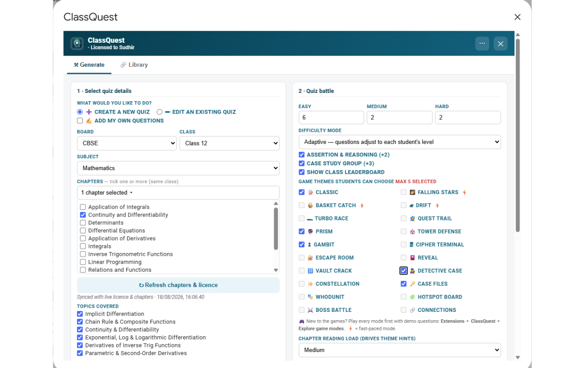The height and width of the screenshot is (368, 588).
Task: Switch to the Generate tab
Action: click(x=89, y=65)
